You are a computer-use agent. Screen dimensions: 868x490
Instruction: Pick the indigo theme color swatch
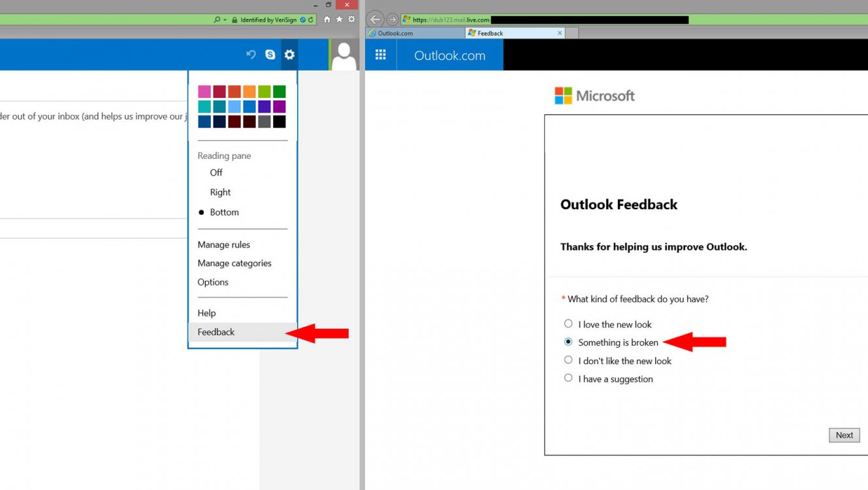click(265, 106)
